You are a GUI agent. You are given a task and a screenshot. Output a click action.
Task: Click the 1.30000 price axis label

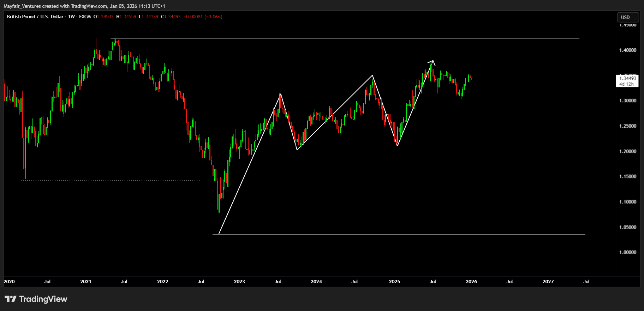coord(628,100)
